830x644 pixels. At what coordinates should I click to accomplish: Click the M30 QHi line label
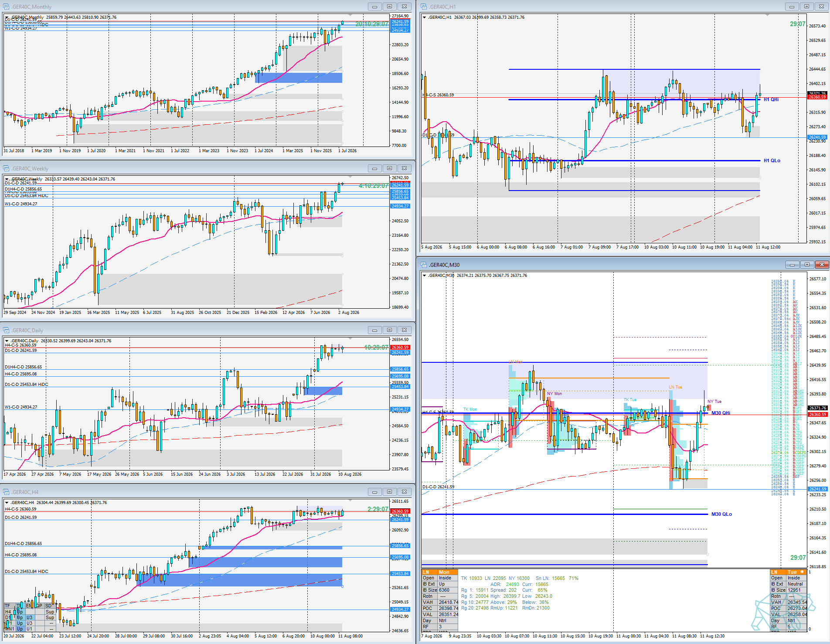[721, 413]
